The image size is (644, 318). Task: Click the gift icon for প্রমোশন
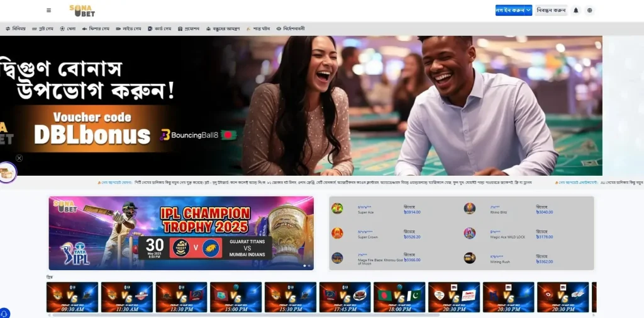click(180, 29)
